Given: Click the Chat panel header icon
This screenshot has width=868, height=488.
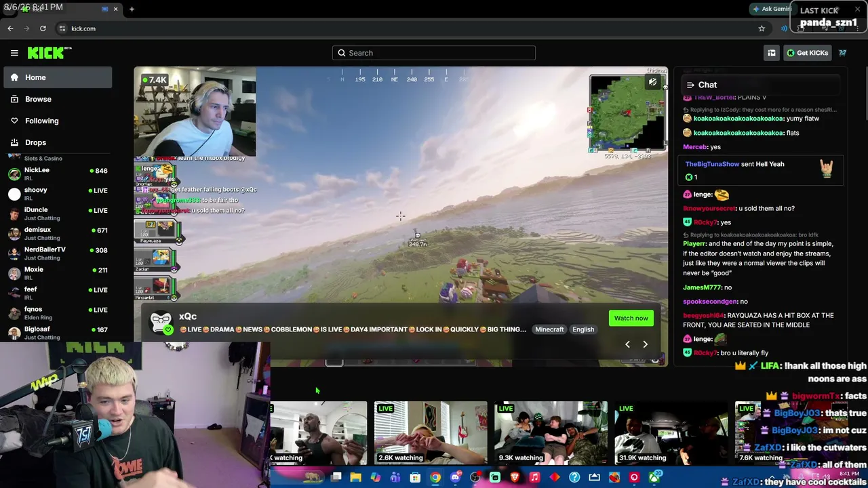Looking at the screenshot, I should point(690,85).
